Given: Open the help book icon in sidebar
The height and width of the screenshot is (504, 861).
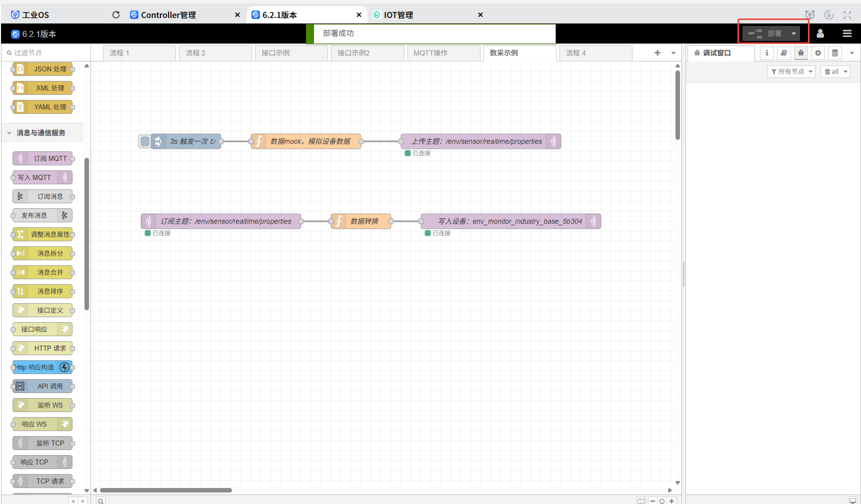Looking at the screenshot, I should point(784,53).
